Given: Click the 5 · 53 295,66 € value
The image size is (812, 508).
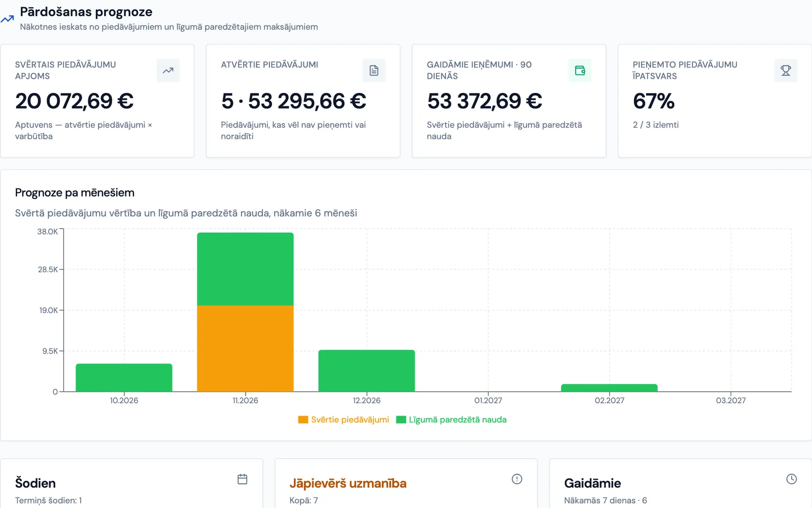Looking at the screenshot, I should (294, 101).
